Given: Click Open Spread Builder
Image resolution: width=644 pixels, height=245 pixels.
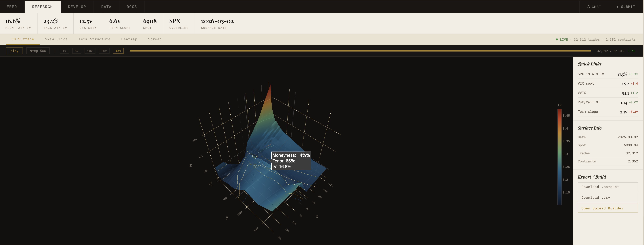Looking at the screenshot, I should 608,208.
